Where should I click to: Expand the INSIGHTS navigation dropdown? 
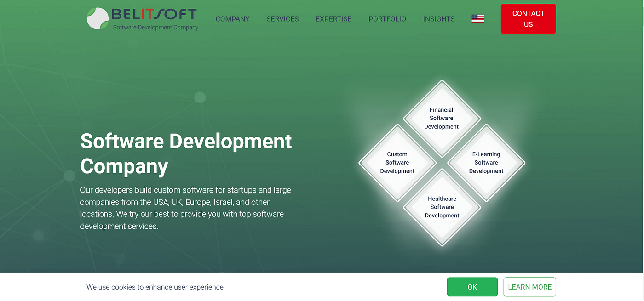[438, 19]
